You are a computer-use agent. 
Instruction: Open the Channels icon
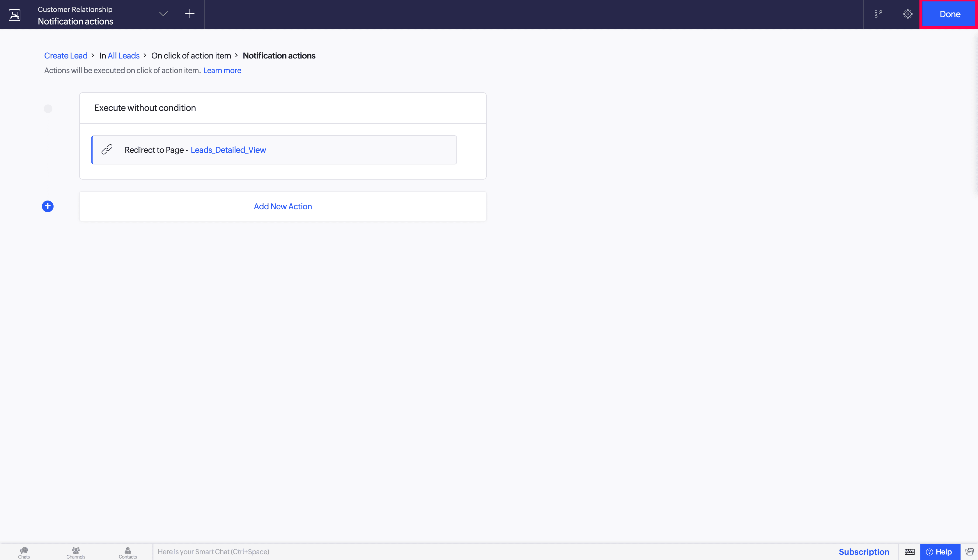[x=76, y=553]
